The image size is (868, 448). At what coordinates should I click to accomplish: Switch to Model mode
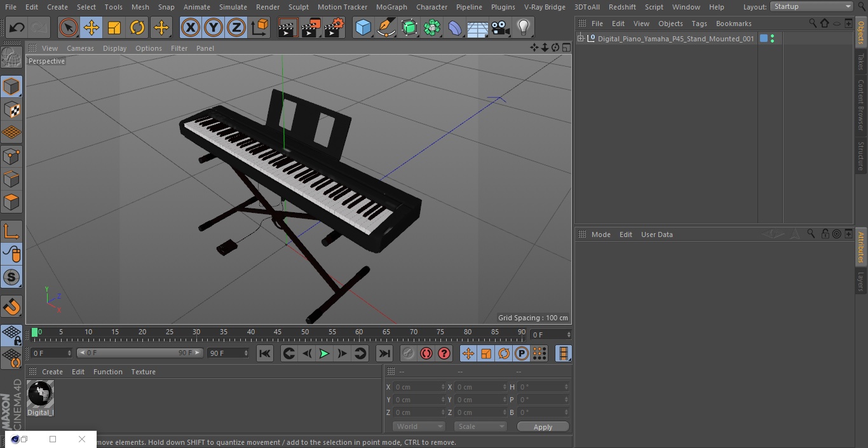[x=11, y=86]
